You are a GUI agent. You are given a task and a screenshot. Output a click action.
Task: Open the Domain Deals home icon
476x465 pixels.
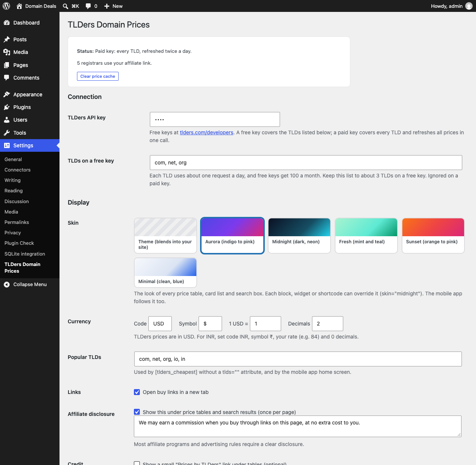[x=19, y=6]
